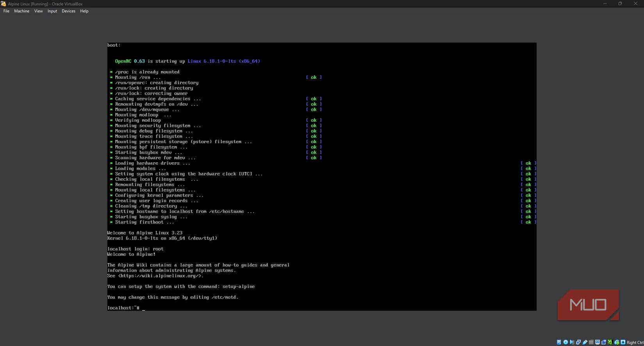Open the File menu

pos(6,11)
